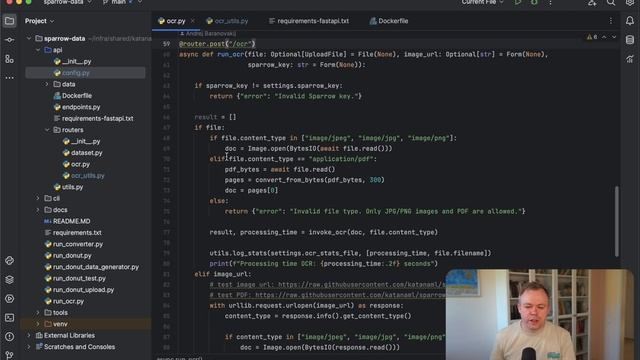The height and width of the screenshot is (360, 640).
Task: Switch to the ocr_utils.py editor tab
Action: point(227,21)
